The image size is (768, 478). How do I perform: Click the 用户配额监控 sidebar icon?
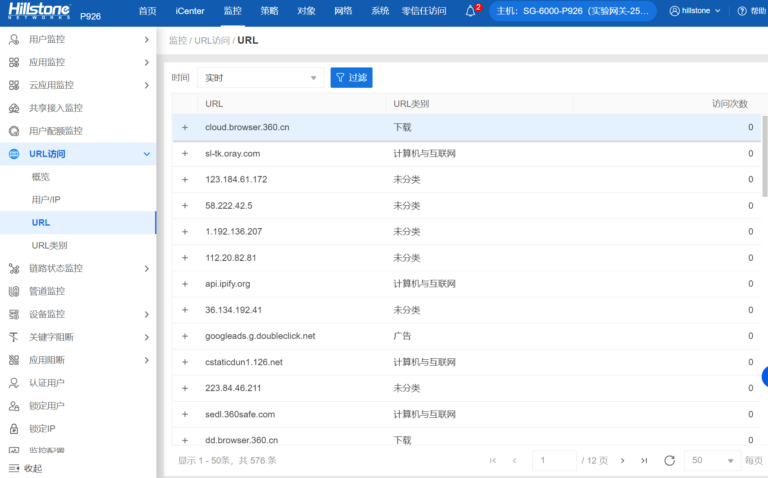[x=14, y=131]
